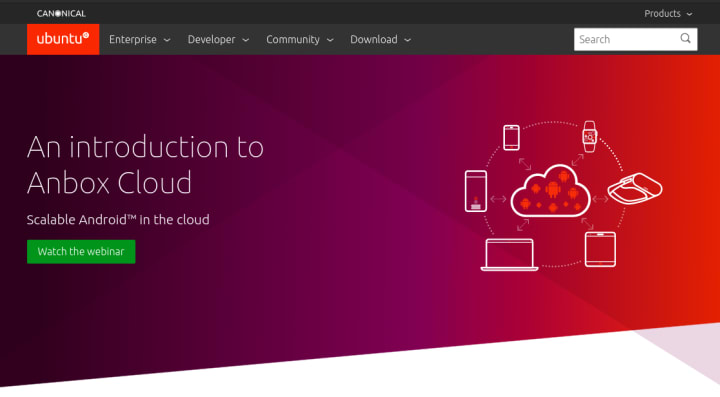Click the tablet icon in illustration

click(600, 249)
